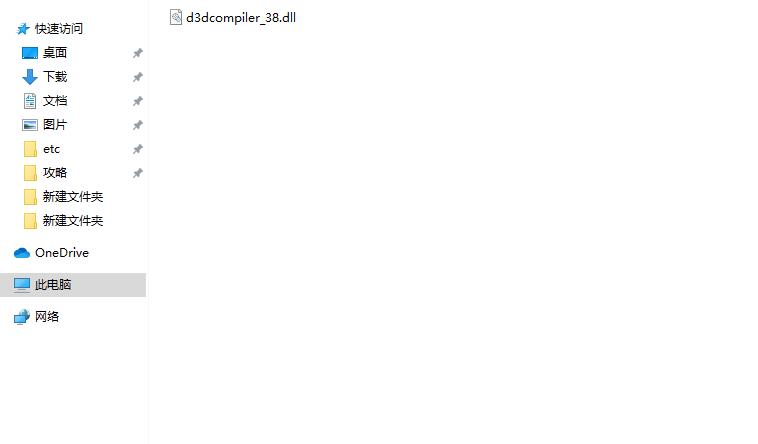Click the blue star Quick access icon
758x444 pixels.
[23, 29]
